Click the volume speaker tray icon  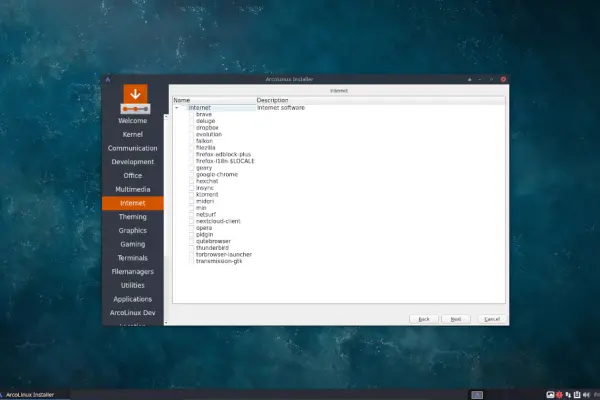586,395
